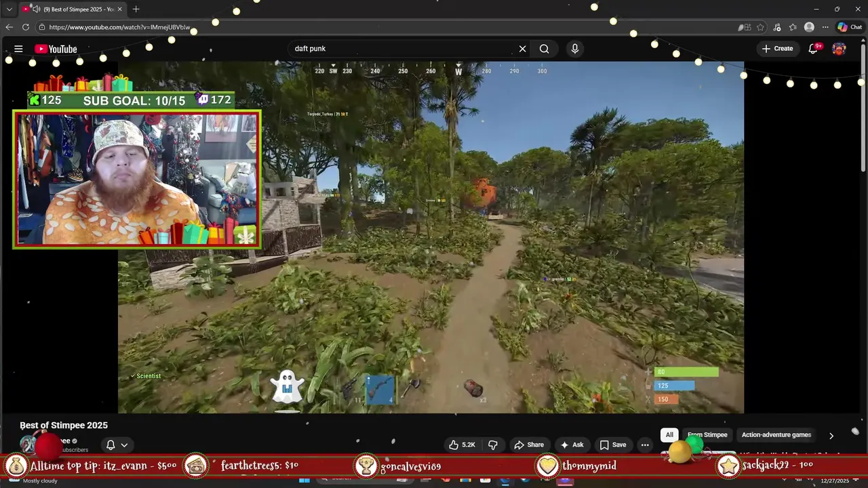Dislike the video

coord(493,445)
